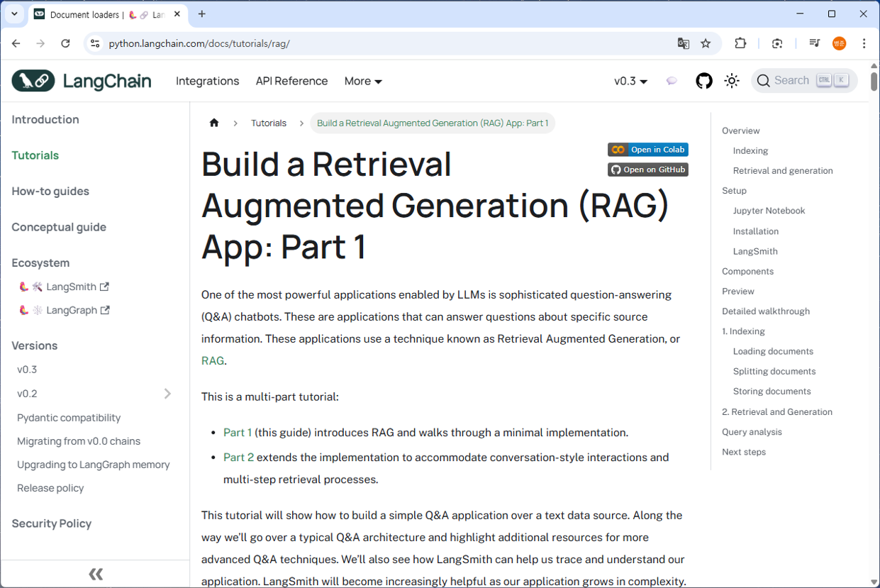Open the tab search dropdown arrow
This screenshot has height=588, width=880.
point(14,14)
